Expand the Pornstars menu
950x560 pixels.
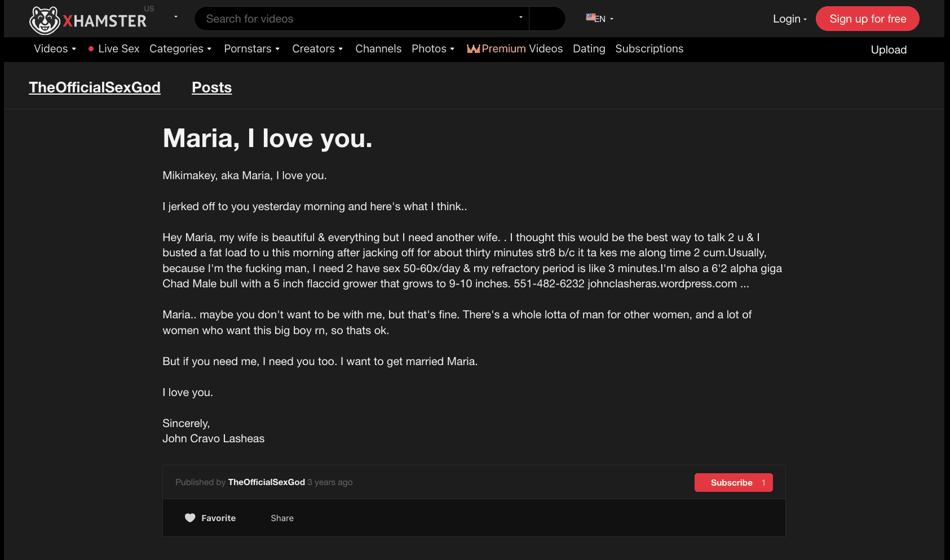(252, 49)
